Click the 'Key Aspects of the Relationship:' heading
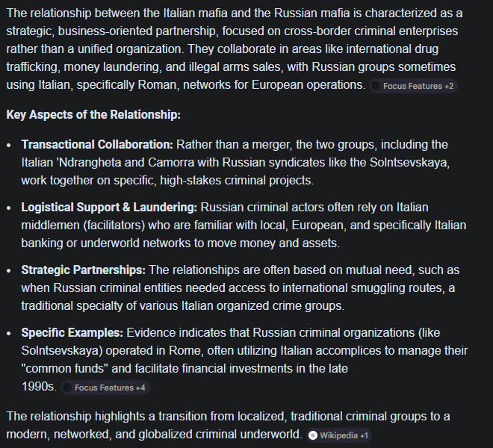Viewport: 493px width, 448px height. point(93,115)
